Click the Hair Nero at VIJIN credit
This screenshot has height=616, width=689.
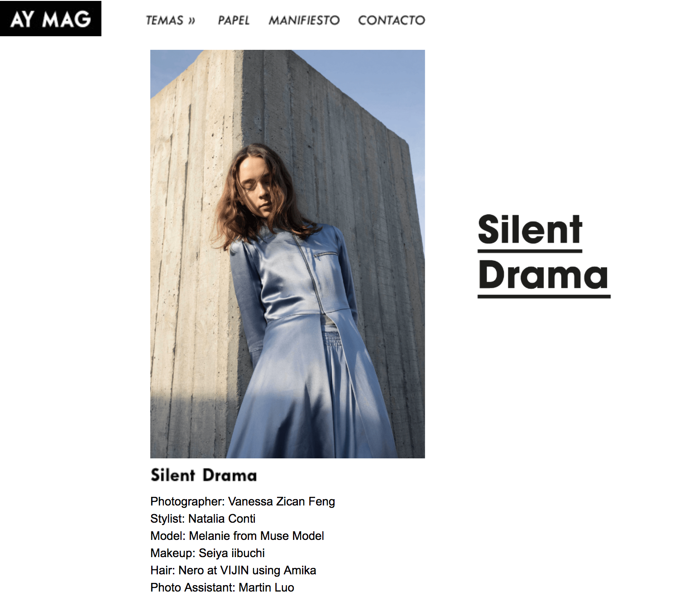(233, 570)
